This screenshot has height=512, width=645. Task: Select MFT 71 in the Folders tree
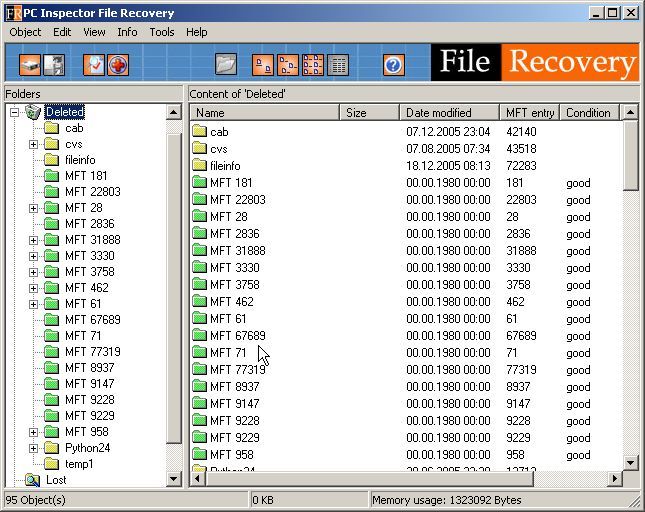point(83,336)
